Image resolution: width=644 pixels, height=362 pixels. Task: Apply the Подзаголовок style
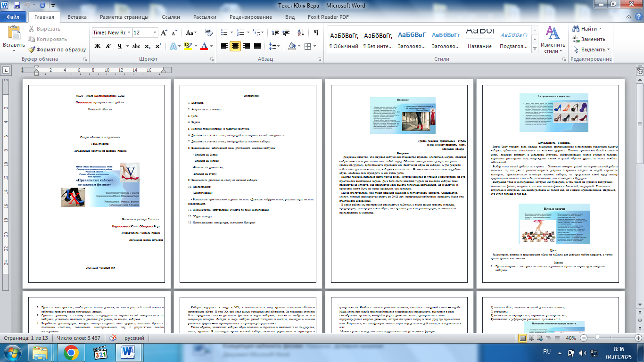click(513, 39)
